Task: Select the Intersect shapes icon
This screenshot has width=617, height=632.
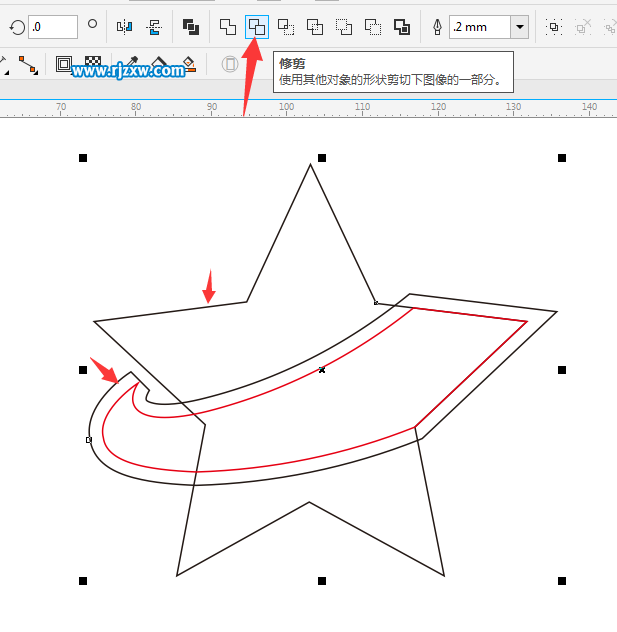Action: click(x=286, y=27)
